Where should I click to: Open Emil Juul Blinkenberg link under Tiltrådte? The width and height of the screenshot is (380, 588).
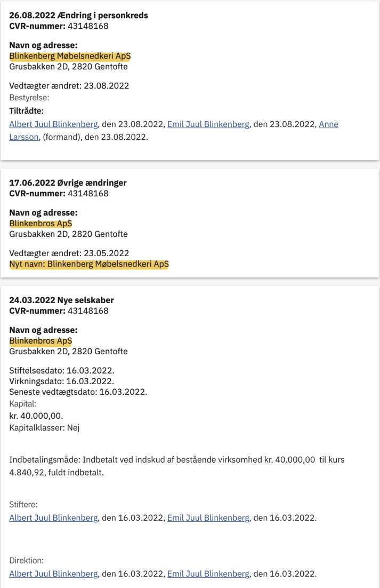click(x=208, y=124)
